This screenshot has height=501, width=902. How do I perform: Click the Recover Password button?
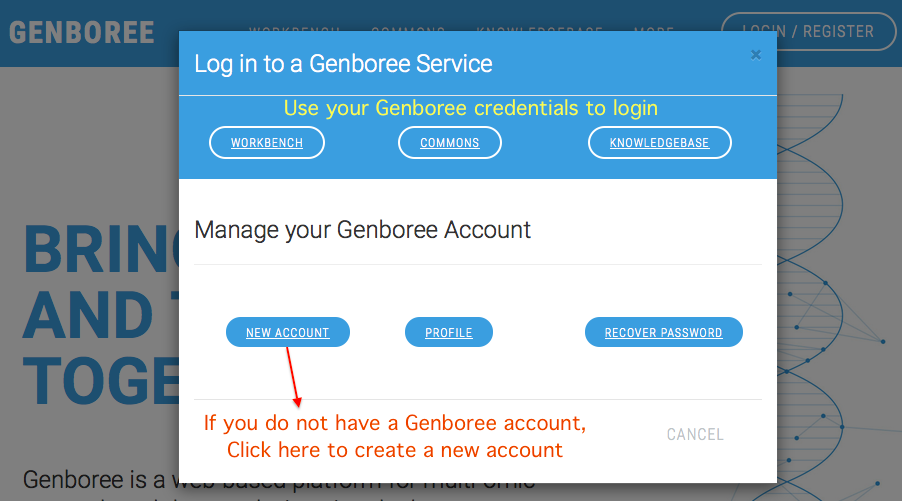663,333
